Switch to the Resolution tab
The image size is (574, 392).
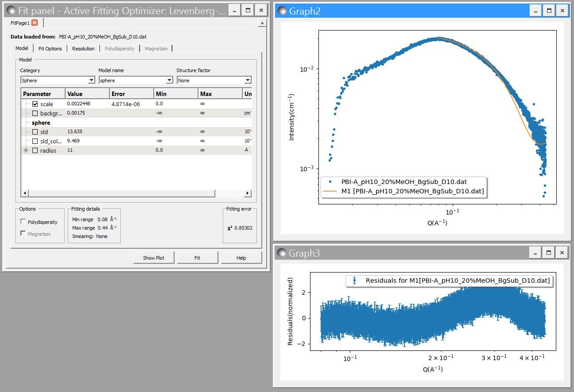click(x=83, y=49)
